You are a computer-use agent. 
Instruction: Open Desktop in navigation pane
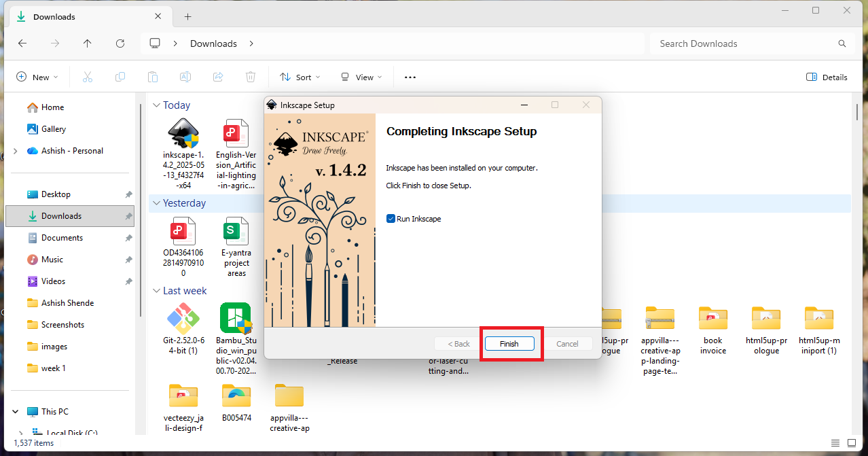(x=56, y=194)
